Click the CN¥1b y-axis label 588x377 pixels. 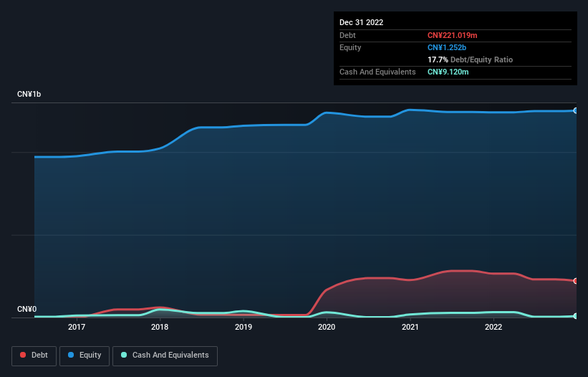[x=29, y=94]
